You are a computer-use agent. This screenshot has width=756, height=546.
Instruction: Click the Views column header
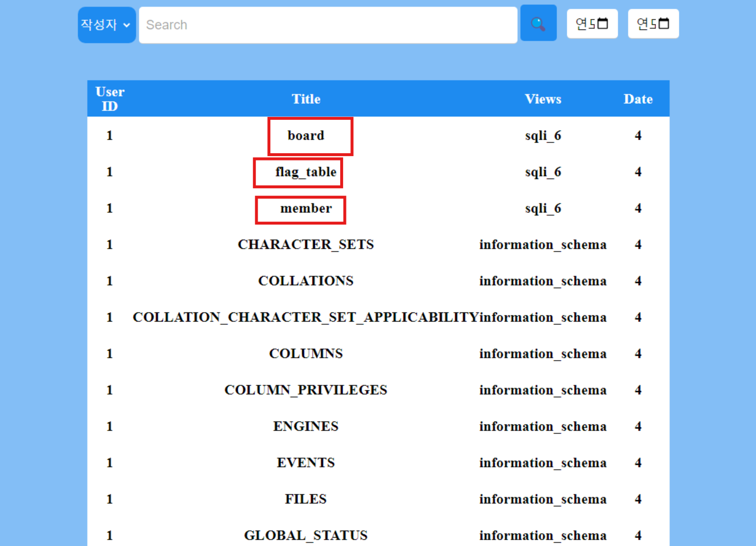543,99
